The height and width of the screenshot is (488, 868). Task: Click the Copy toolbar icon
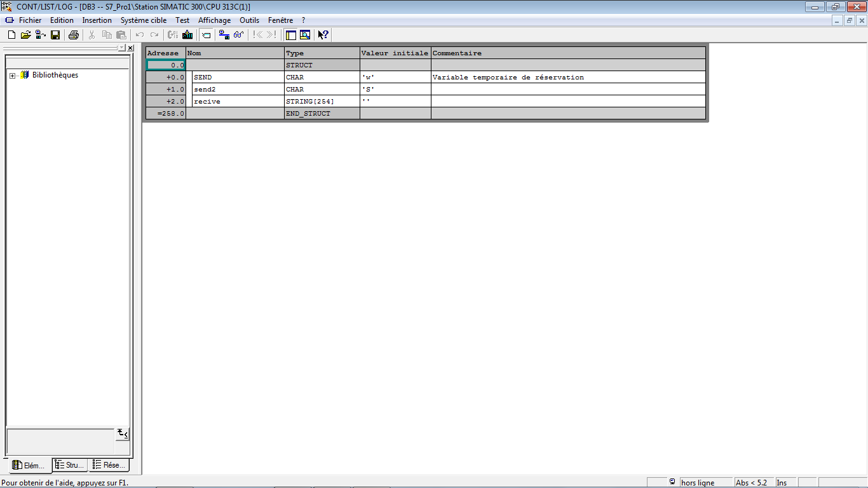point(107,35)
